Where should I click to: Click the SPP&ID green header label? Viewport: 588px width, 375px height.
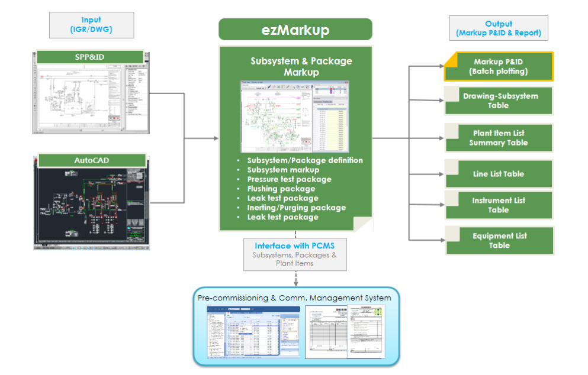pyautogui.click(x=90, y=57)
